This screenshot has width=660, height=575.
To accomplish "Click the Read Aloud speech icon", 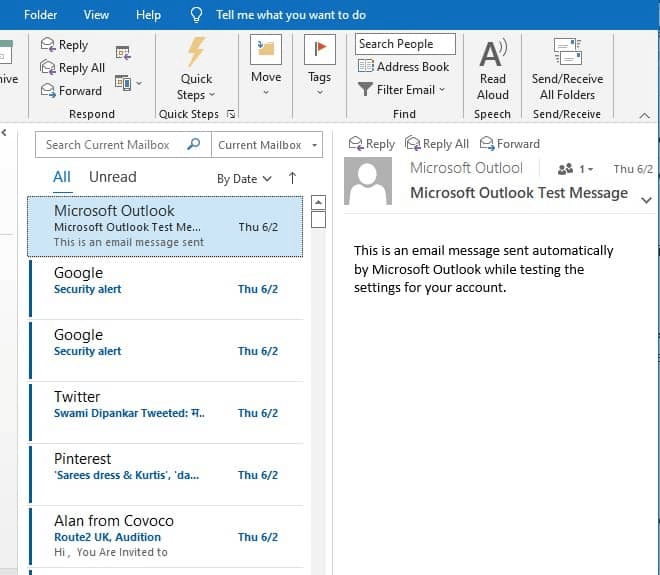I will point(492,69).
